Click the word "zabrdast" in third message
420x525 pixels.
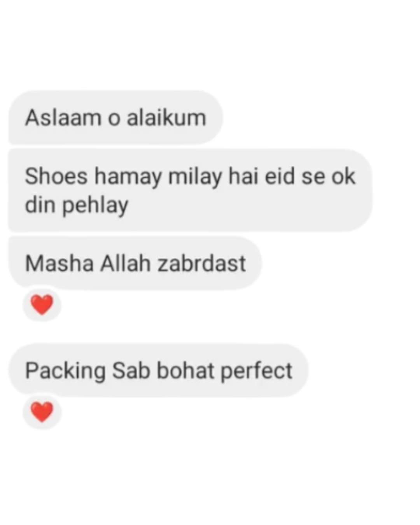(x=201, y=263)
